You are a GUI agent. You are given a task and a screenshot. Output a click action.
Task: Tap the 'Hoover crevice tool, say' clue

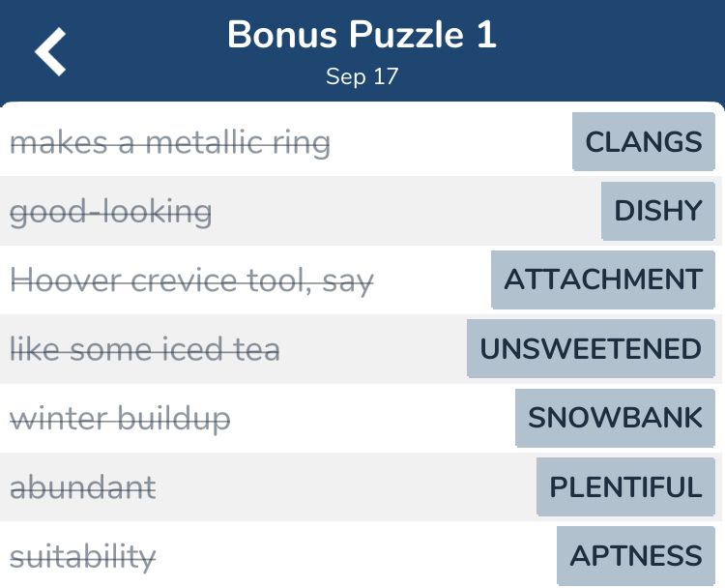click(191, 280)
